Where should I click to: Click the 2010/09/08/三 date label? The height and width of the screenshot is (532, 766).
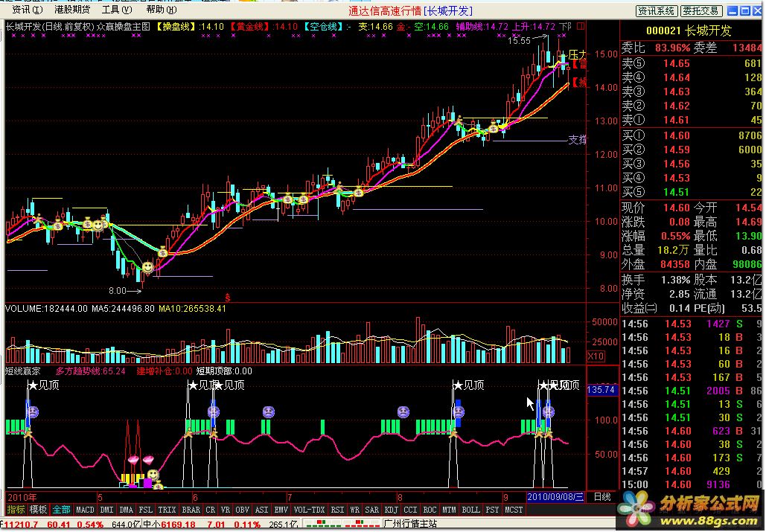click(x=555, y=497)
